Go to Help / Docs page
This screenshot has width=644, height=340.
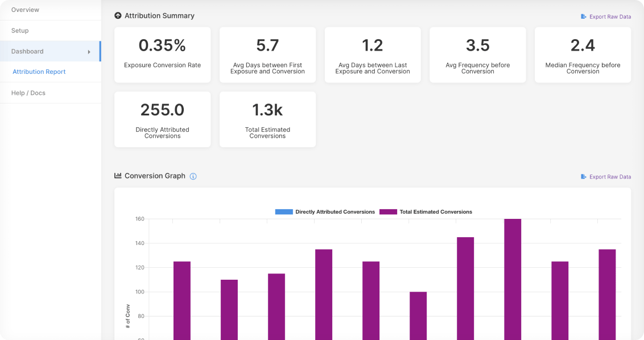[x=28, y=93]
